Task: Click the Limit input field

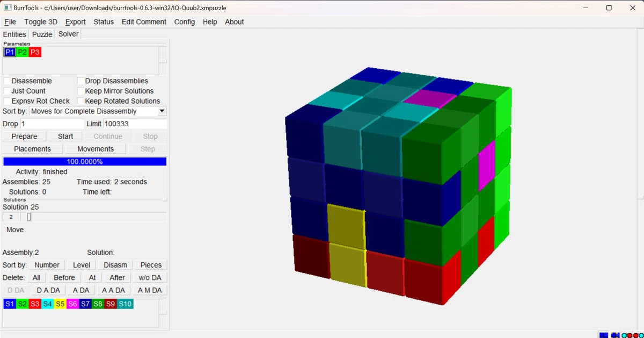Action: coord(135,124)
